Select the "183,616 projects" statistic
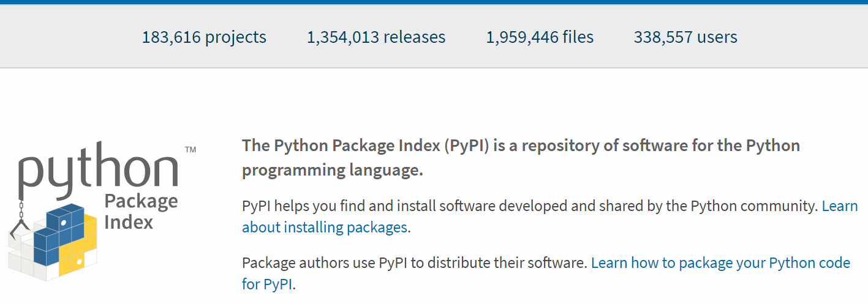This screenshot has width=868, height=304. coord(204,37)
